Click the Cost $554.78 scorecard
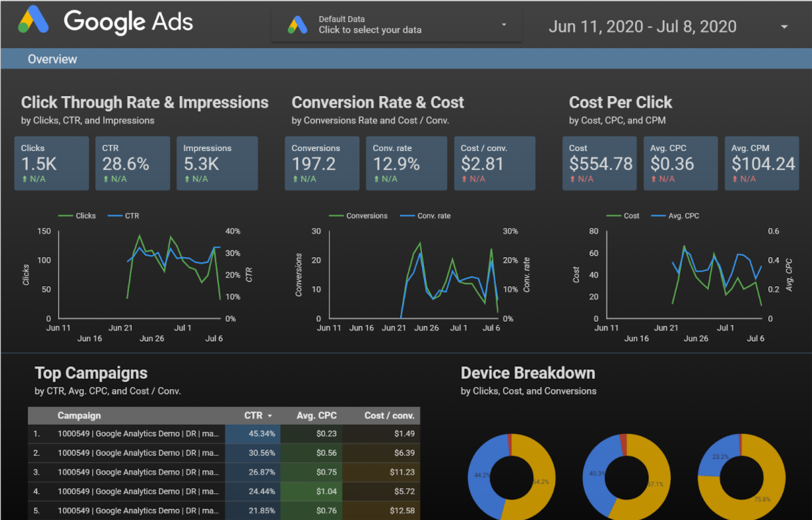 [x=599, y=164]
